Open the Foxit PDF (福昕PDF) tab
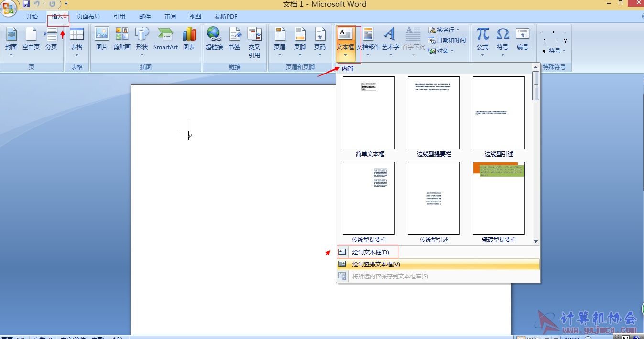 (x=226, y=17)
